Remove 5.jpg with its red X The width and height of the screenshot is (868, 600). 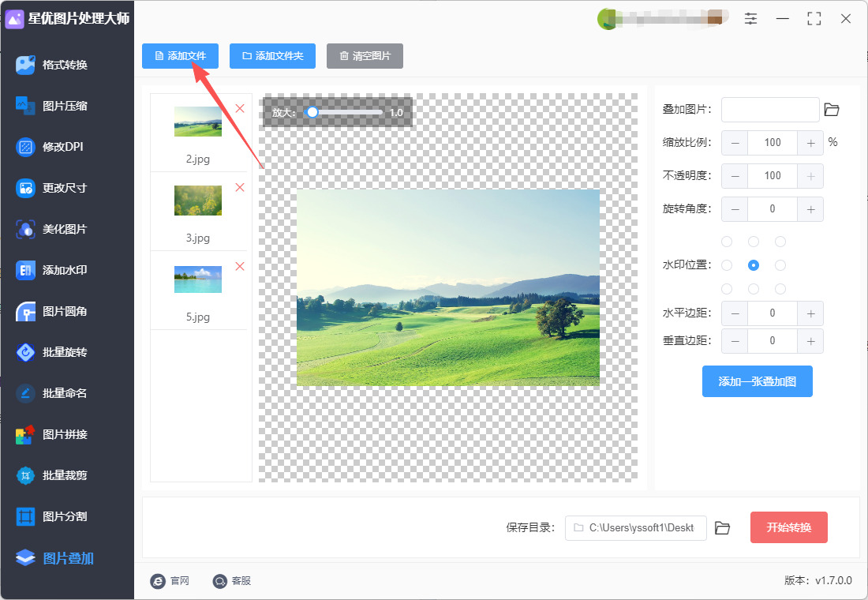click(x=240, y=267)
